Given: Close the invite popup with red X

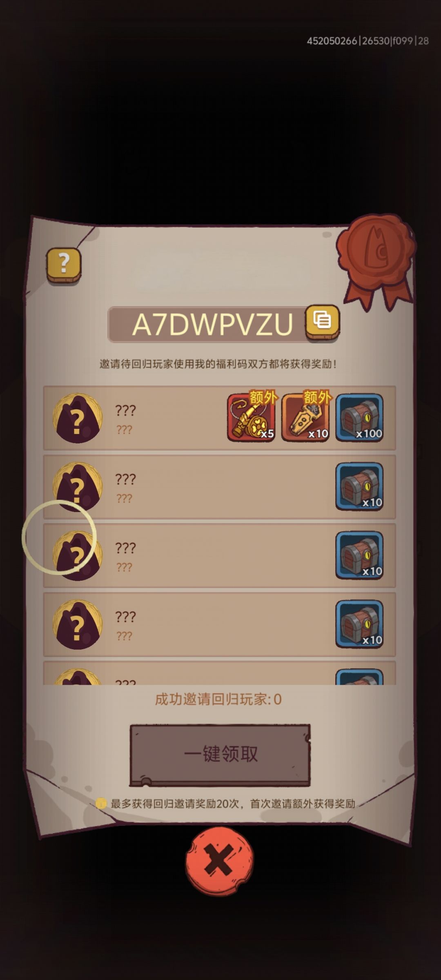Looking at the screenshot, I should [220, 861].
